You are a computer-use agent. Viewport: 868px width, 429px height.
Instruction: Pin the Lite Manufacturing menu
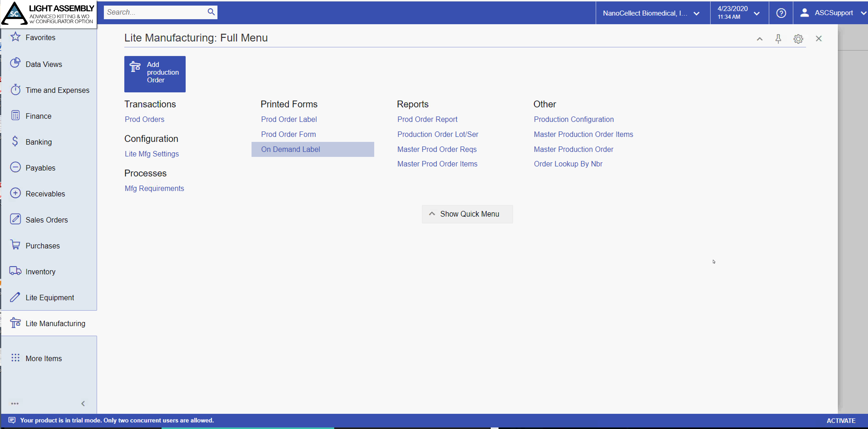(x=778, y=39)
